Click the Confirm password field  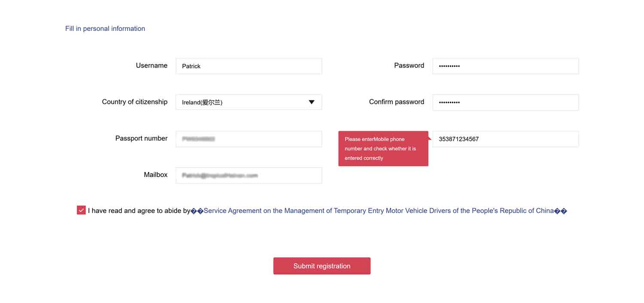505,102
